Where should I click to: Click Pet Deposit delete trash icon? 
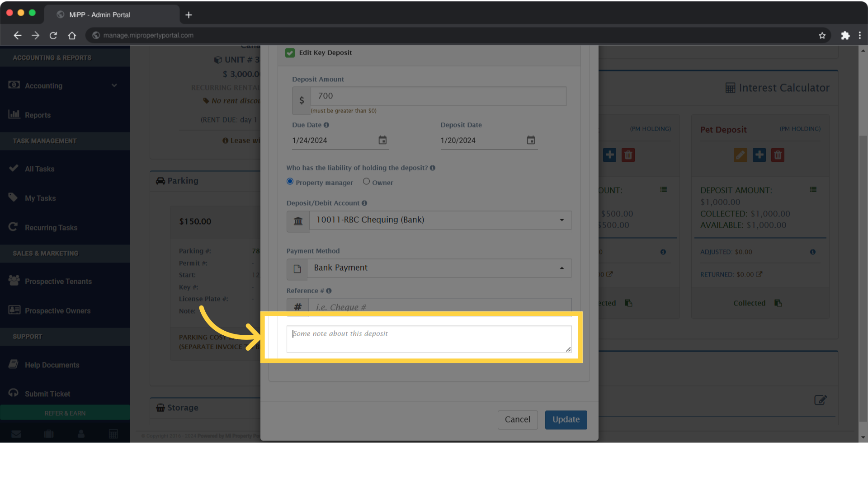(x=778, y=155)
